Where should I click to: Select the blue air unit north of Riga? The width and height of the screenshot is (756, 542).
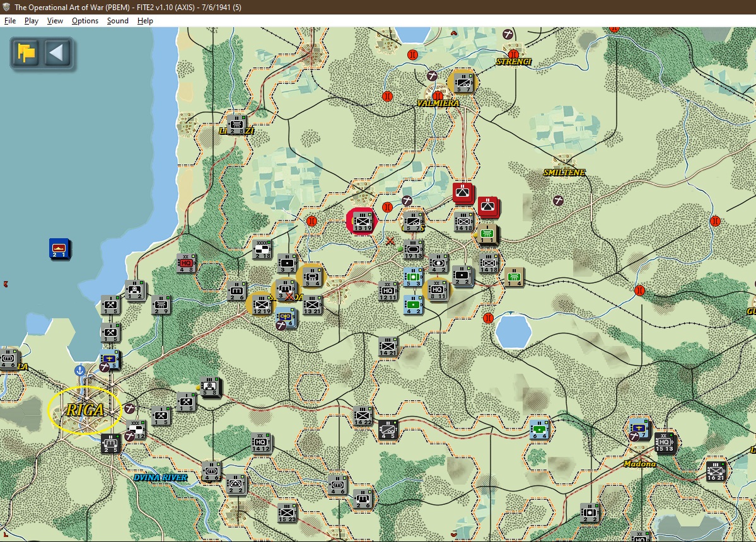pyautogui.click(x=110, y=360)
